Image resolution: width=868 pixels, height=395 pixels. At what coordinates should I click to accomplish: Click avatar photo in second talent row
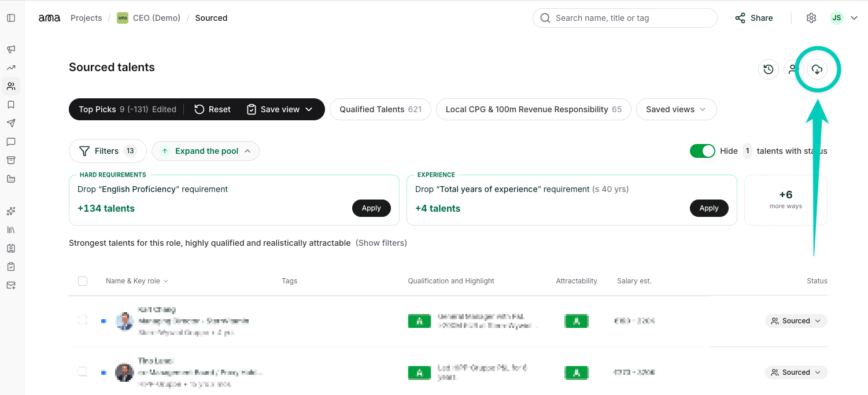point(124,372)
